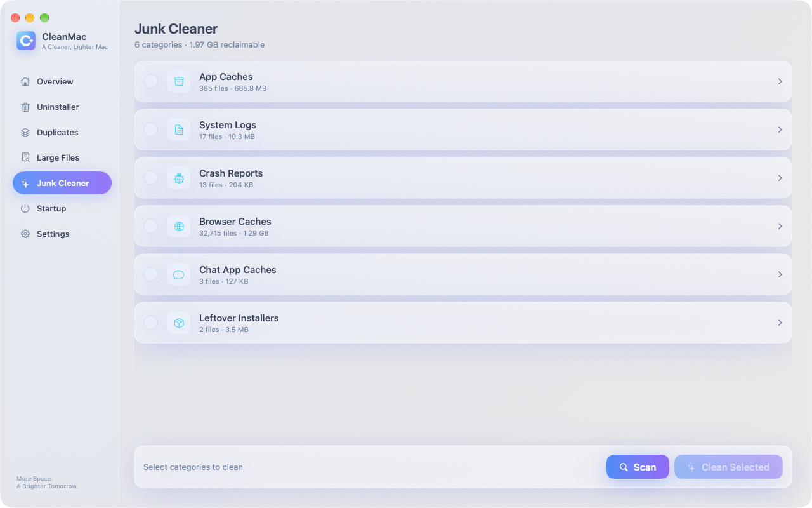Go to the Uninstaller section label
812x508 pixels.
58,107
